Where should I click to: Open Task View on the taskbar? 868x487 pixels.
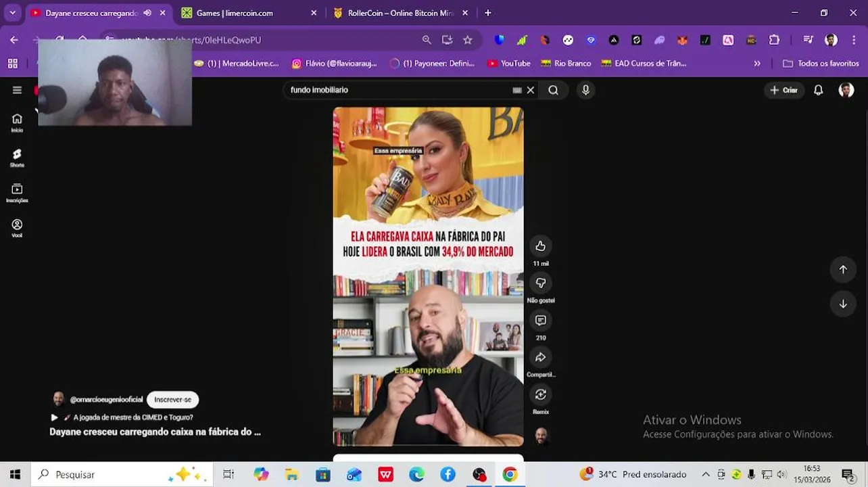(x=228, y=474)
